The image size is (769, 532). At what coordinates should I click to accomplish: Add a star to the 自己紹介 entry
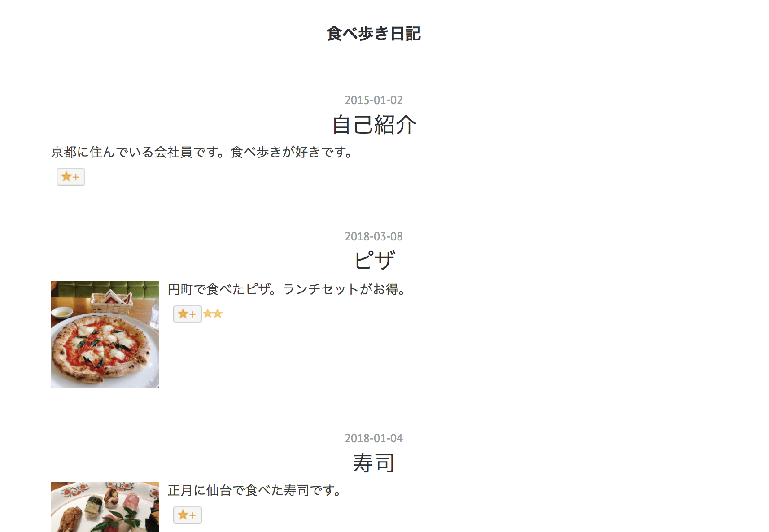71,177
